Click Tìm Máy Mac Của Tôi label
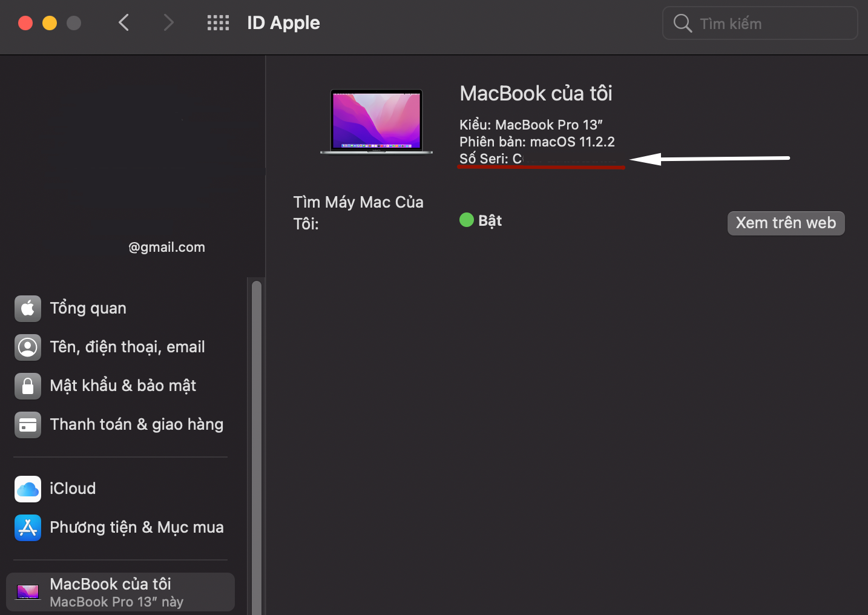 point(358,213)
